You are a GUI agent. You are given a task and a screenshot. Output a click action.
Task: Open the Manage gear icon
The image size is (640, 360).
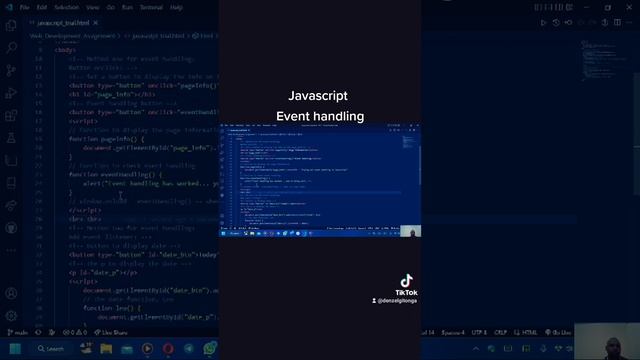(x=11, y=316)
